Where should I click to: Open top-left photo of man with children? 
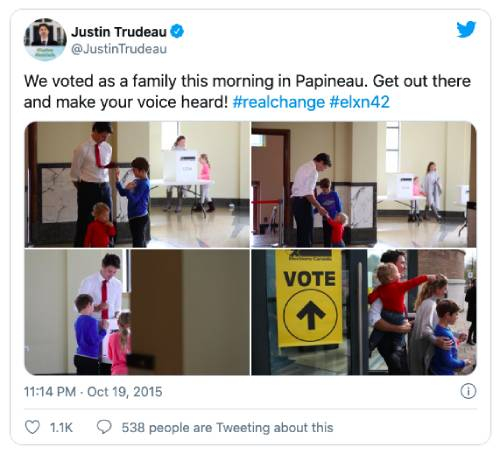tap(137, 184)
